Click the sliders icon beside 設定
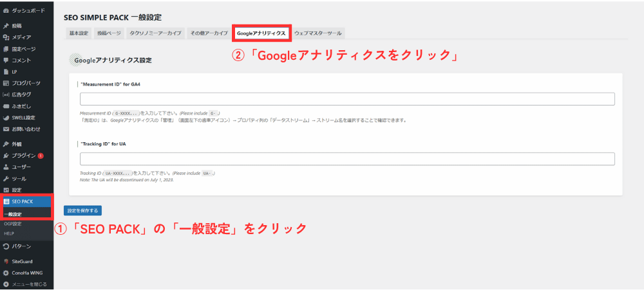The image size is (644, 292). tap(6, 190)
